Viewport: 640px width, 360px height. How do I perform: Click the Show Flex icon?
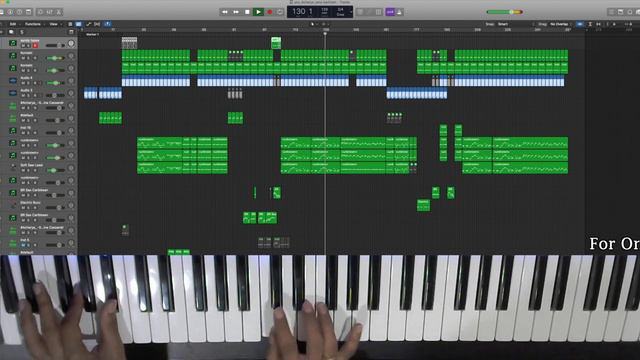pos(97,24)
